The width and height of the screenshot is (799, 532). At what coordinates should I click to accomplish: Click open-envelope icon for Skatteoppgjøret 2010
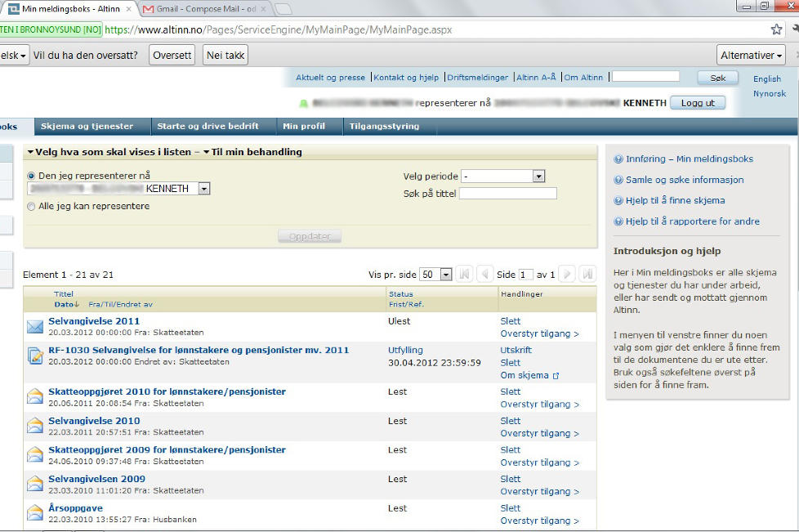pos(35,396)
